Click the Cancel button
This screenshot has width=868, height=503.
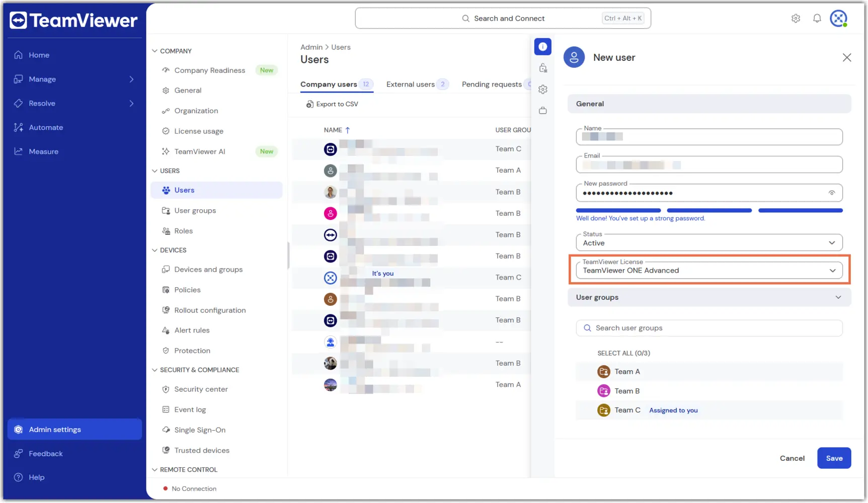(792, 458)
